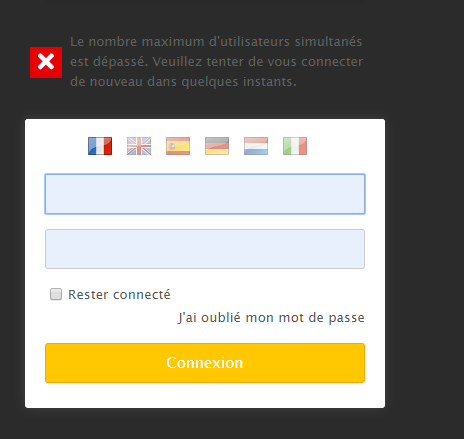Choose the Spanish flag icon
Image resolution: width=464 pixels, height=439 pixels.
[178, 146]
